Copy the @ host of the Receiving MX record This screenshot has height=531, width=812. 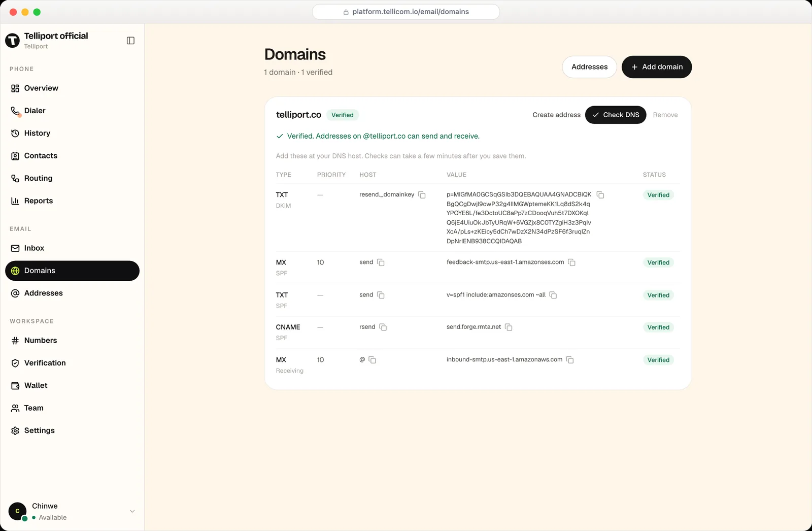373,360
